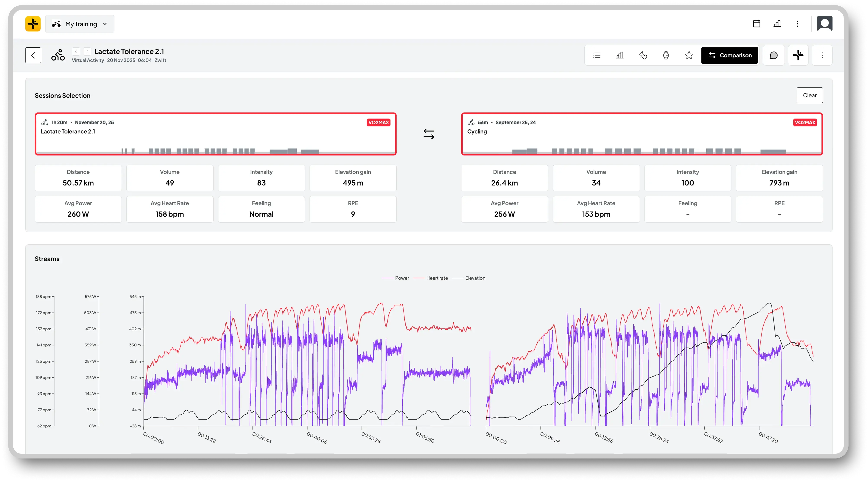The height and width of the screenshot is (481, 868).
Task: Open the statistics bar chart icon in header
Action: (x=777, y=24)
